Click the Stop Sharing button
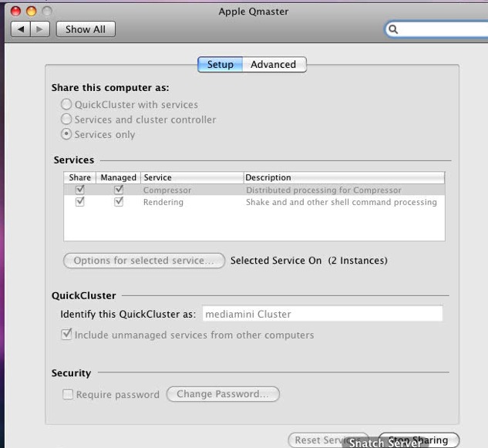The height and width of the screenshot is (448, 488). tap(419, 440)
